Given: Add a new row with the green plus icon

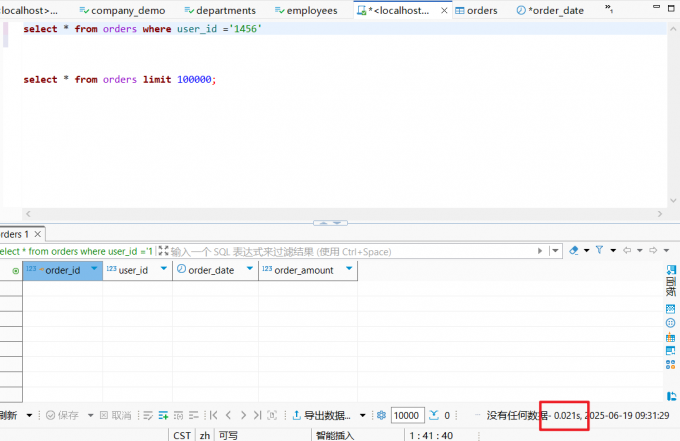Looking at the screenshot, I should tap(163, 415).
